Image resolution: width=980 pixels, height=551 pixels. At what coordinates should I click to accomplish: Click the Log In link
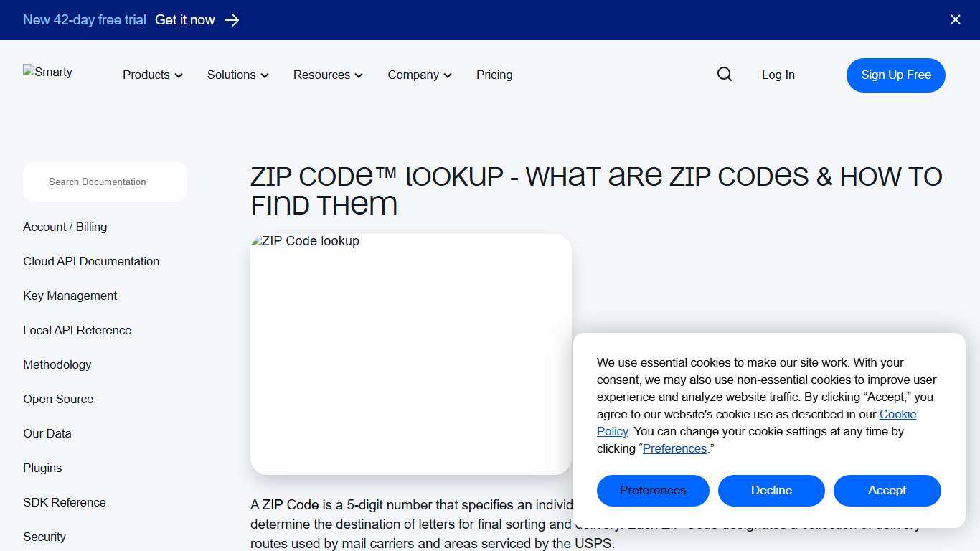(778, 75)
